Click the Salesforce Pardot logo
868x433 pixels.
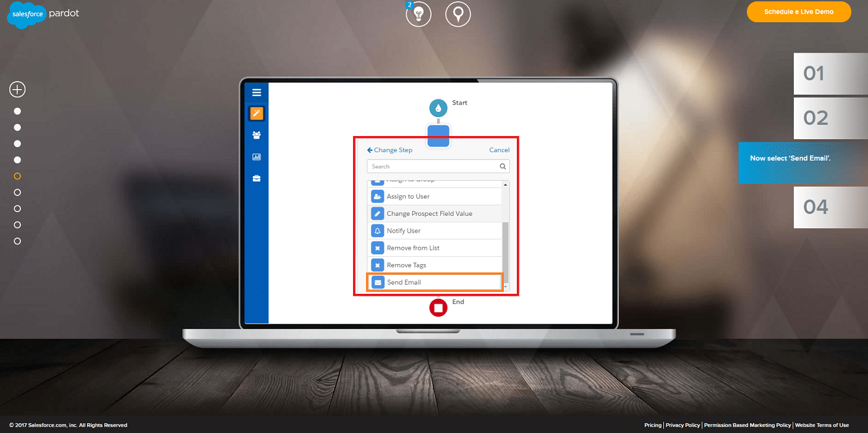tap(43, 15)
